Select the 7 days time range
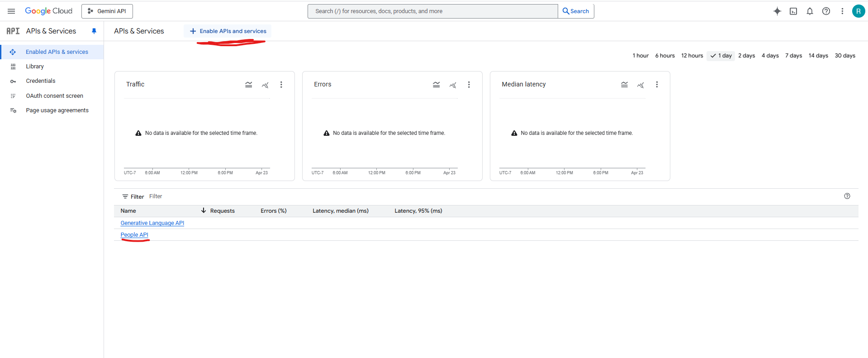The width and height of the screenshot is (868, 358). 793,56
